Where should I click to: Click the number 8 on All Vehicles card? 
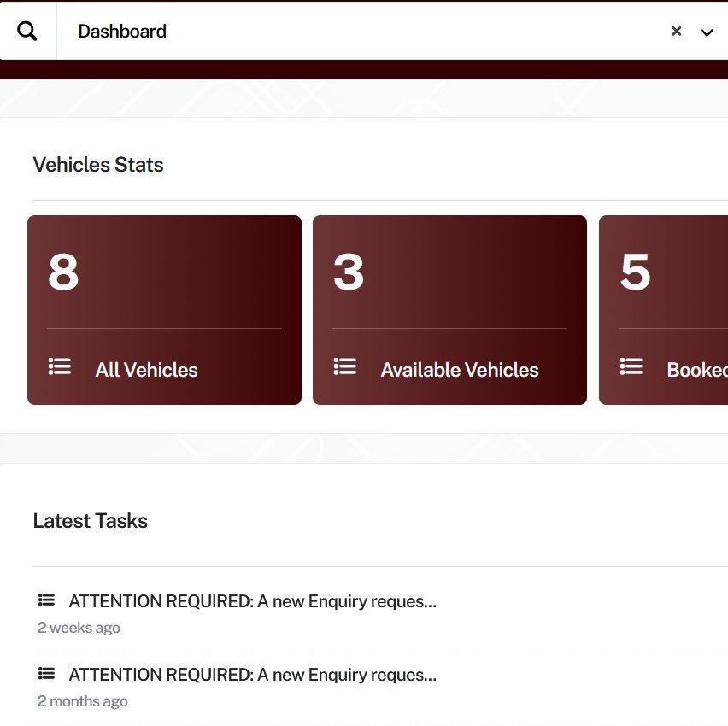pos(63,272)
